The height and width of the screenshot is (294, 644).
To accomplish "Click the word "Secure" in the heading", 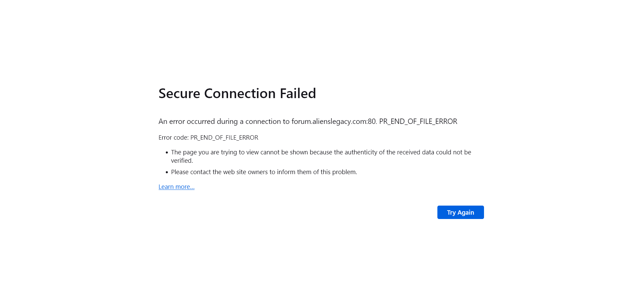I will pos(179,93).
